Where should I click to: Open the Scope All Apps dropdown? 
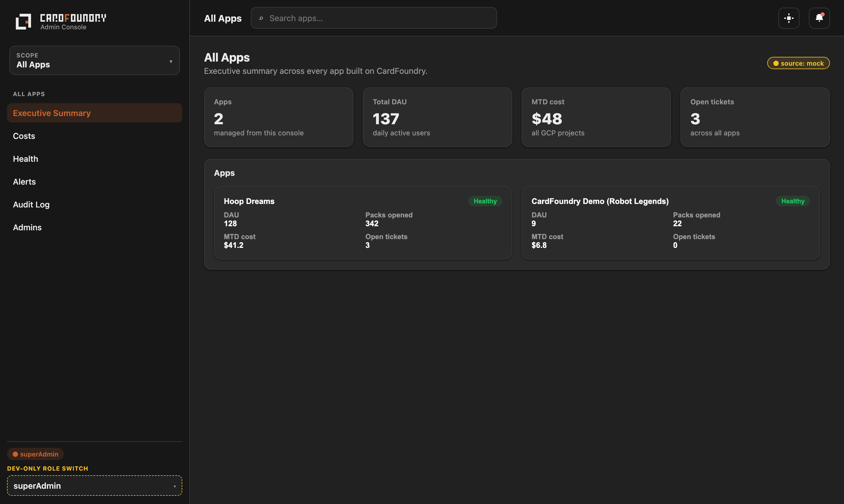pyautogui.click(x=94, y=60)
